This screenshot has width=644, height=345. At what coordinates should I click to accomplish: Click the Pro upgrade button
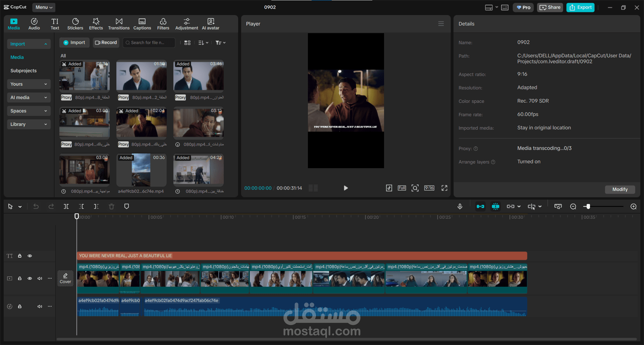pos(523,7)
